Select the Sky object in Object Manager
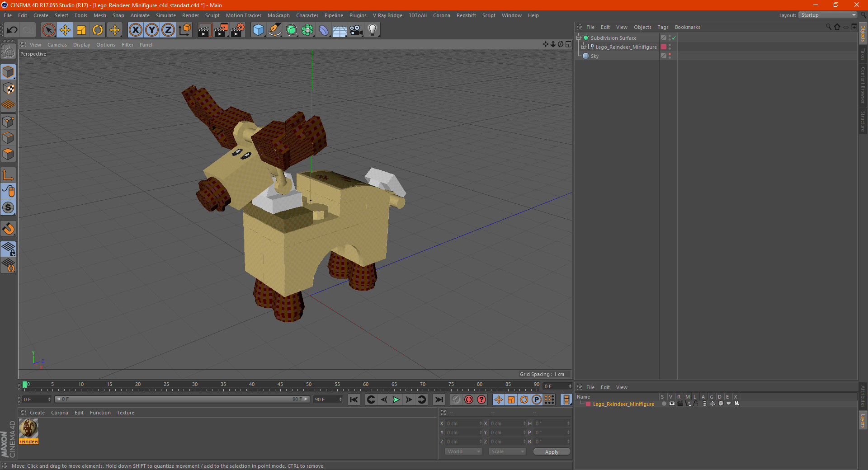Screen dimensions: 868x470 (594, 56)
